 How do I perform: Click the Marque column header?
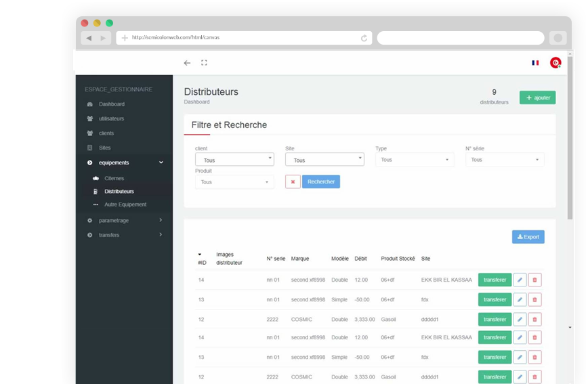tap(300, 259)
